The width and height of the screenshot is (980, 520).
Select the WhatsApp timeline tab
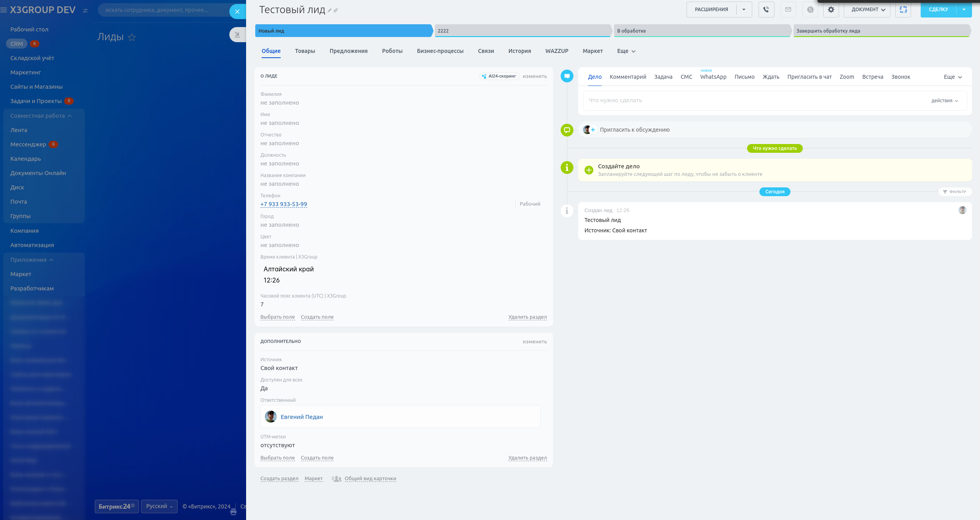click(x=713, y=77)
